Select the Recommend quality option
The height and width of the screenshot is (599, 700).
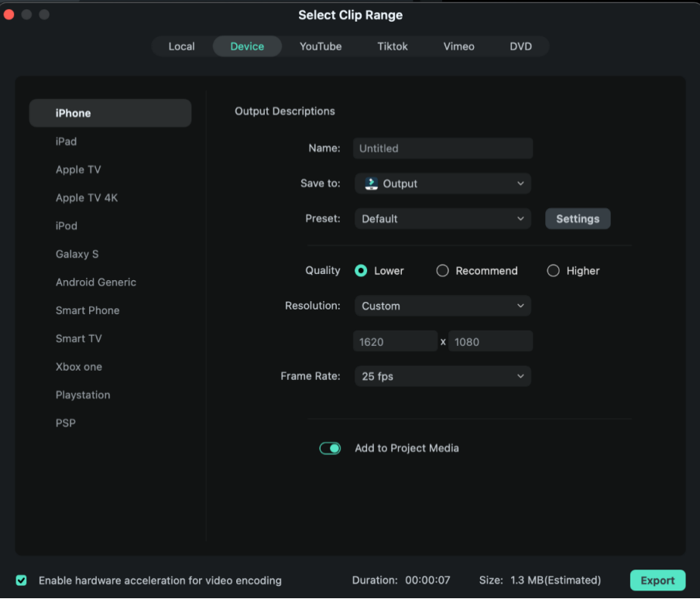443,271
